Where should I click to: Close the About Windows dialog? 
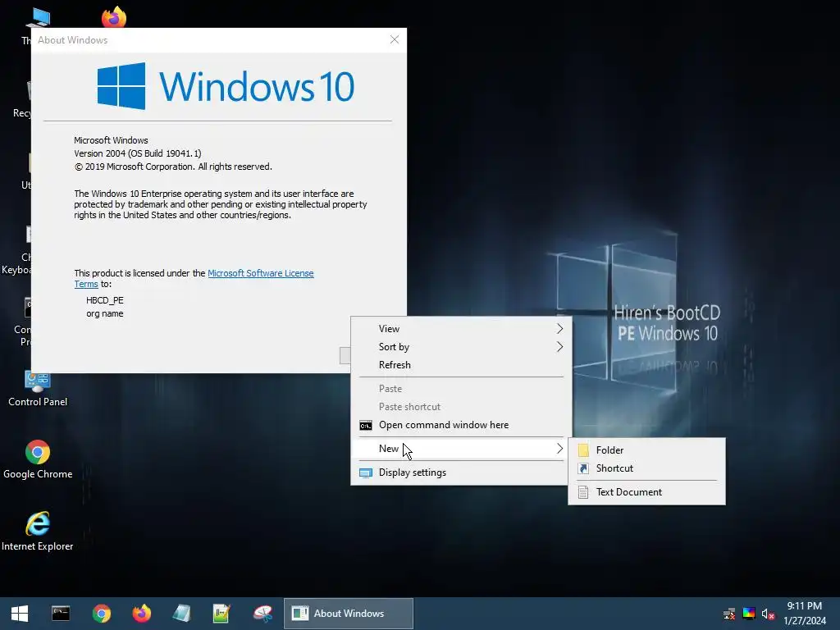click(395, 39)
